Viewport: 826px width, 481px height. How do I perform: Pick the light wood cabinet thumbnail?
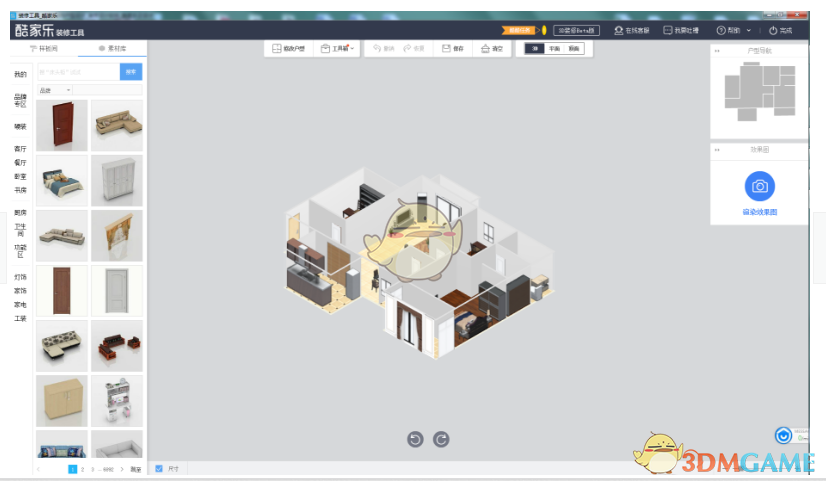pyautogui.click(x=62, y=400)
